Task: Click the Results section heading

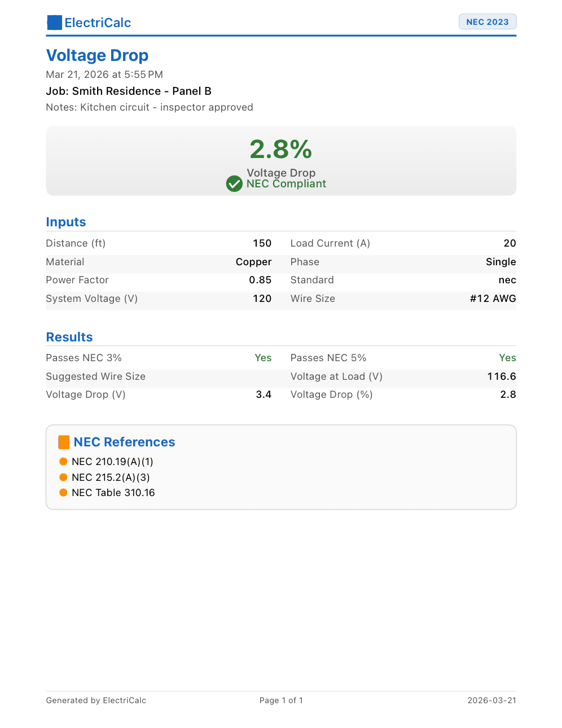Action: tap(69, 337)
